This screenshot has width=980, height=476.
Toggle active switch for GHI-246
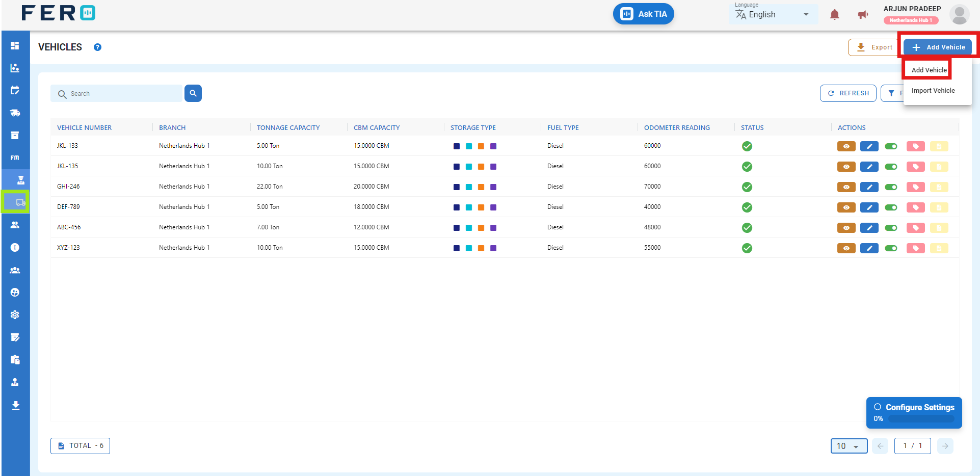point(891,187)
